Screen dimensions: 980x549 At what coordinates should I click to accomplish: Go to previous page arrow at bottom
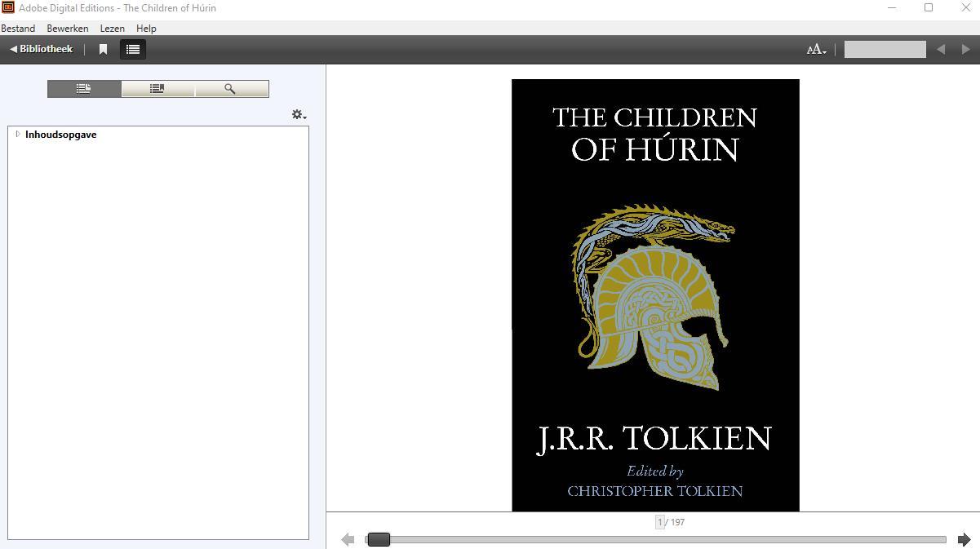pyautogui.click(x=348, y=539)
